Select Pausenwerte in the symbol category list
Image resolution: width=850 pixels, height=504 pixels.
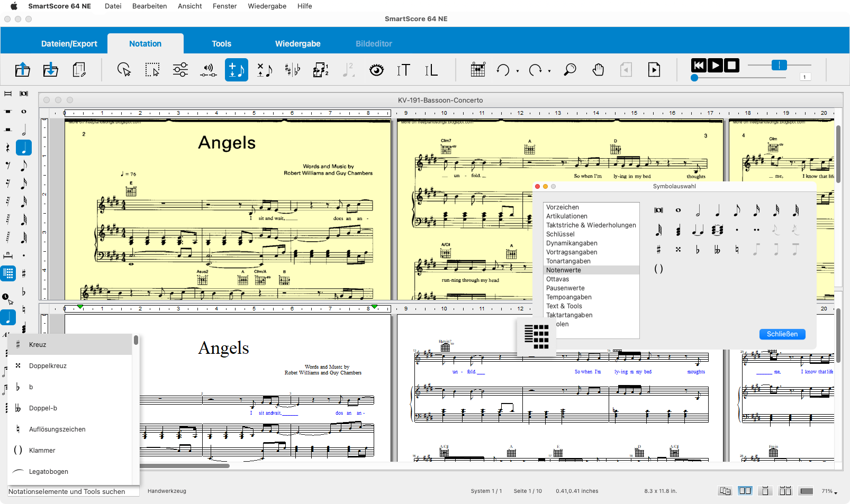(565, 288)
